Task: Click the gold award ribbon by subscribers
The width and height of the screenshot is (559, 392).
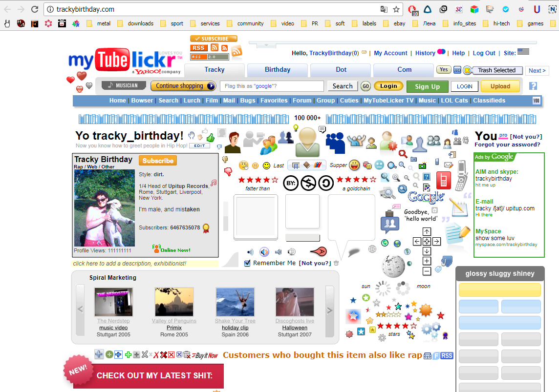Action: click(x=206, y=228)
